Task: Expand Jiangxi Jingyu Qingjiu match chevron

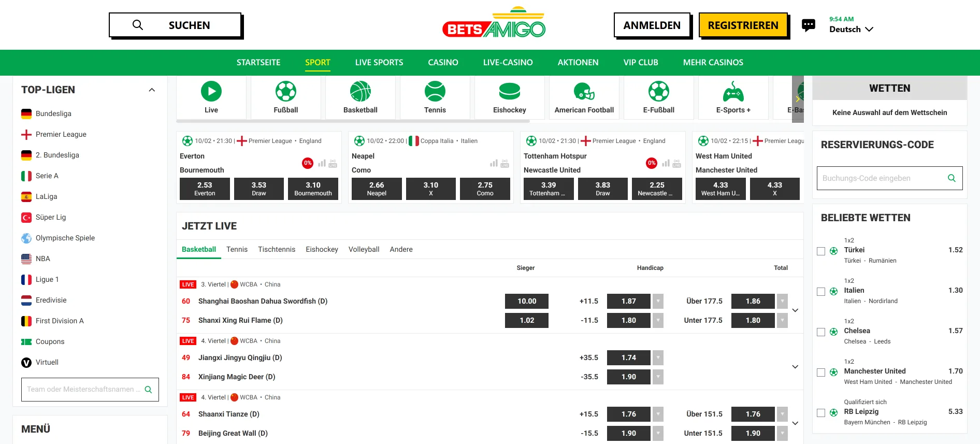Action: (795, 367)
